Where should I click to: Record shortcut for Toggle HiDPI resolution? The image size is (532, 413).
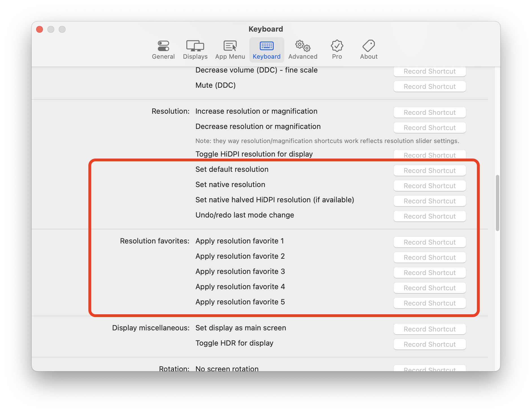[x=429, y=155]
